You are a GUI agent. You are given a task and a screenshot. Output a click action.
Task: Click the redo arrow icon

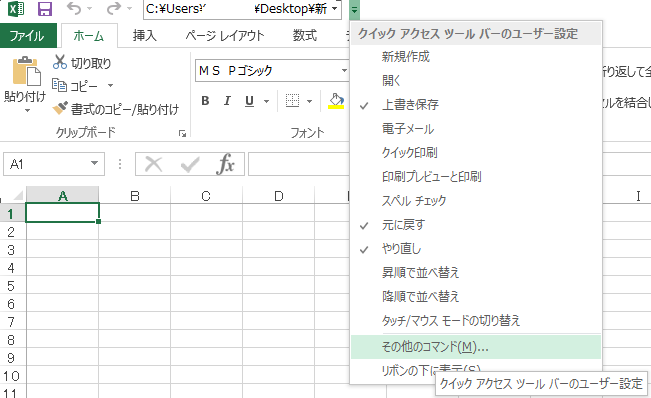(x=113, y=8)
